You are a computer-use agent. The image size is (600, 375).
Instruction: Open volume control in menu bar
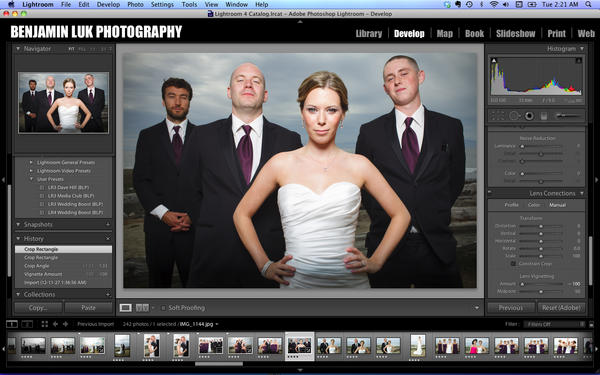coord(506,5)
